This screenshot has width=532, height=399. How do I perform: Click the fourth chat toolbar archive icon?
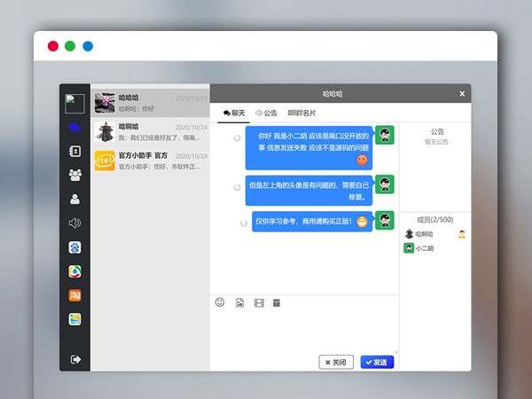coord(277,303)
